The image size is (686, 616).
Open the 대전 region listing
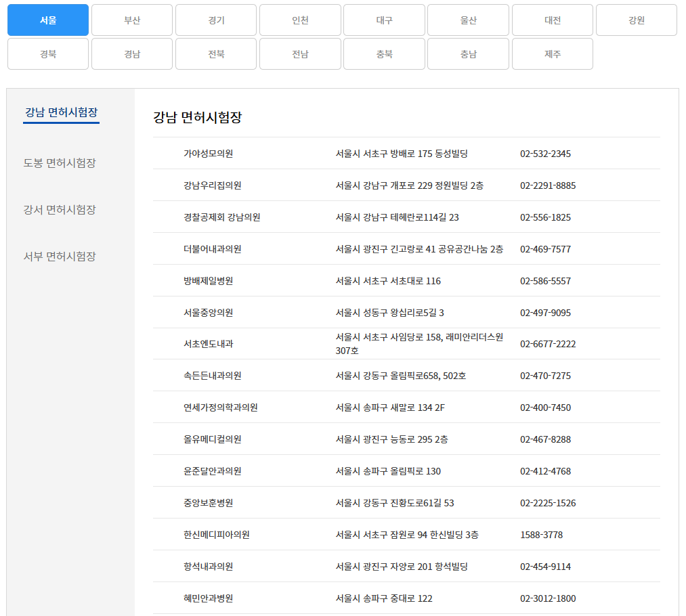(x=552, y=20)
